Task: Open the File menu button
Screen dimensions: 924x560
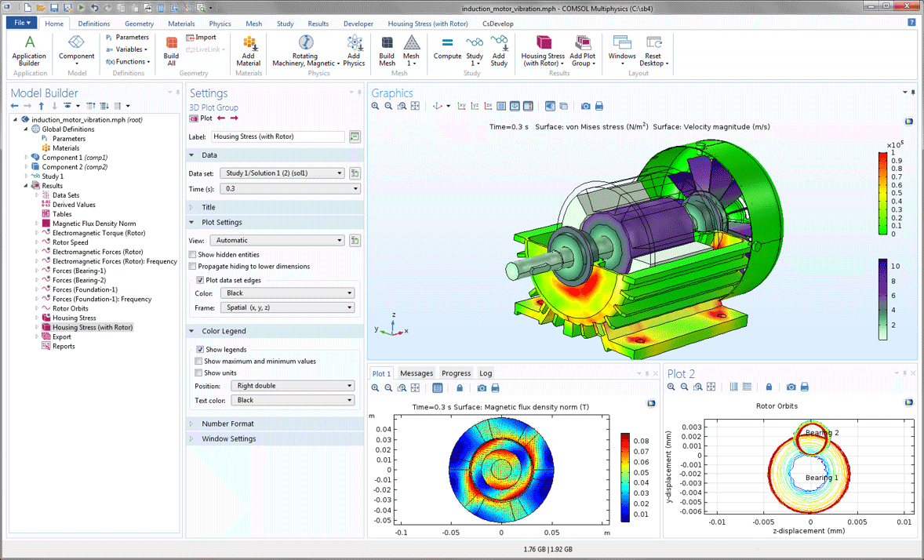Action: click(x=21, y=24)
